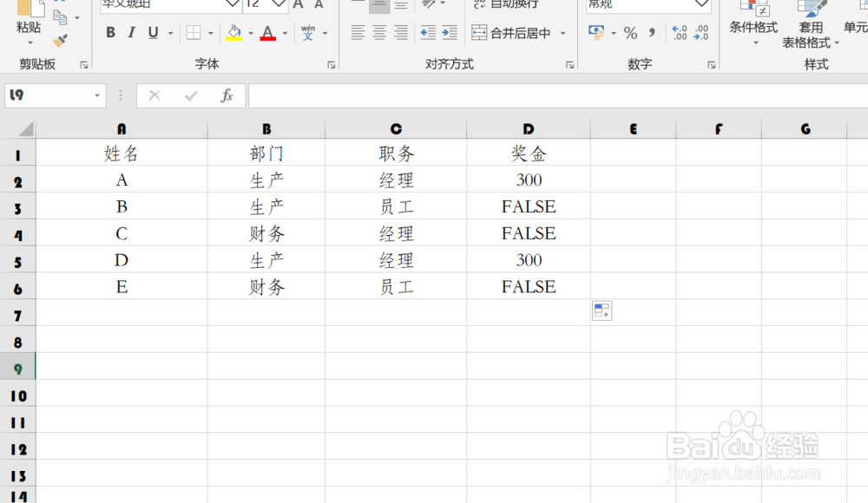Open alignment (对齐方式) dialog launcher
The width and height of the screenshot is (868, 503).
click(569, 65)
